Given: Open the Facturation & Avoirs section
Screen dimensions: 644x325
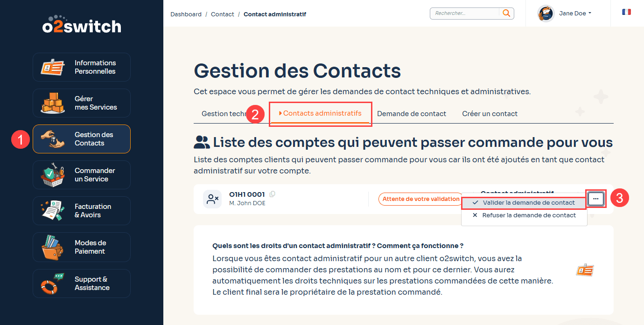Looking at the screenshot, I should tap(81, 210).
